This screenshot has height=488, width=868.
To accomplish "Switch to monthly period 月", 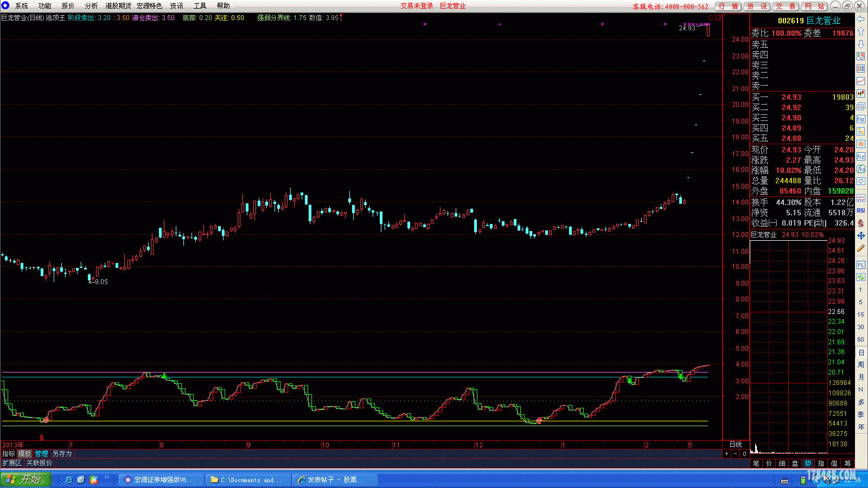I will click(x=861, y=377).
